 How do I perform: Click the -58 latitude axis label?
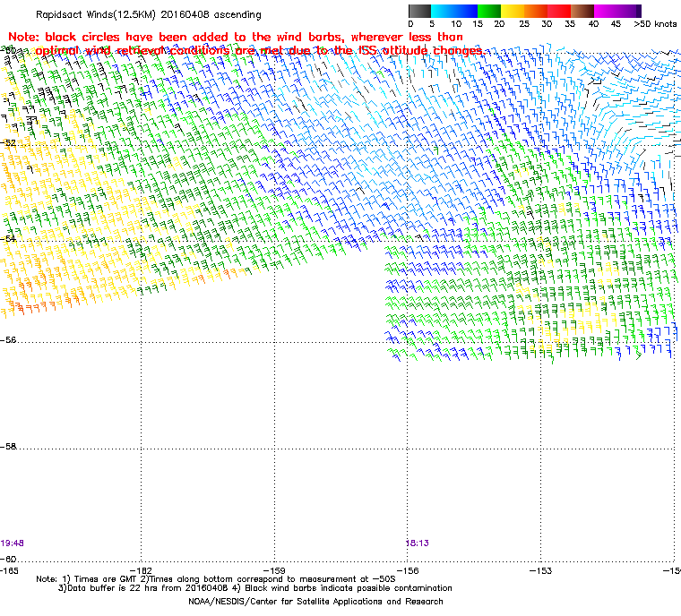tap(9, 446)
